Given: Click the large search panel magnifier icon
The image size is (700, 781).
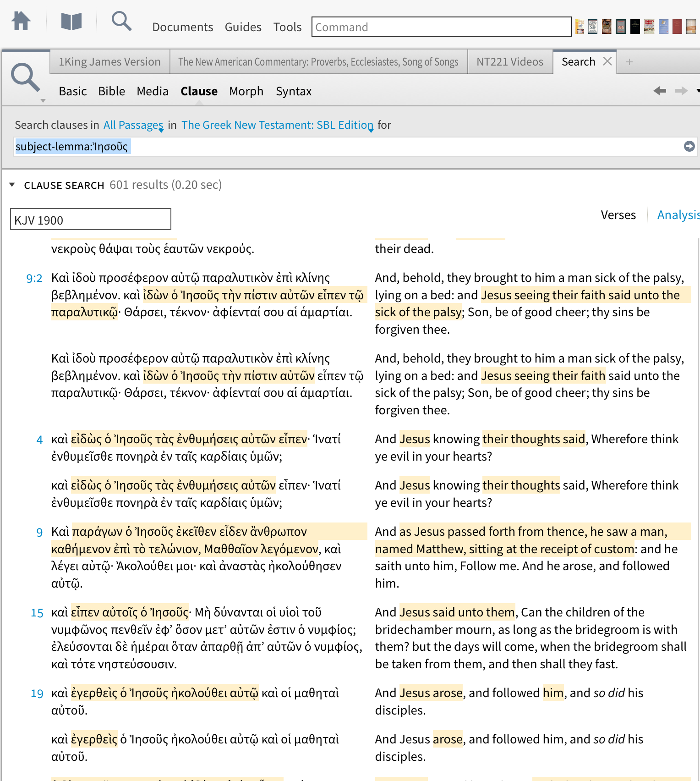Looking at the screenshot, I should click(25, 77).
